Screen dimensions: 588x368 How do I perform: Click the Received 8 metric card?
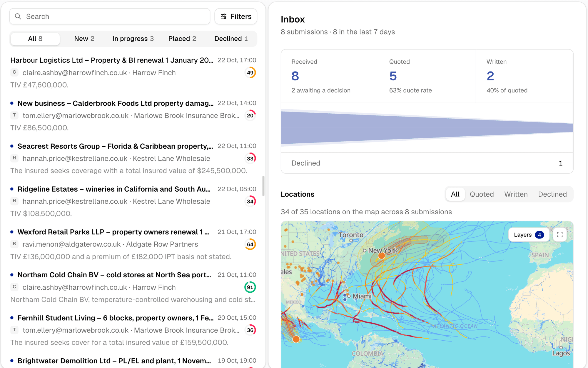(330, 76)
